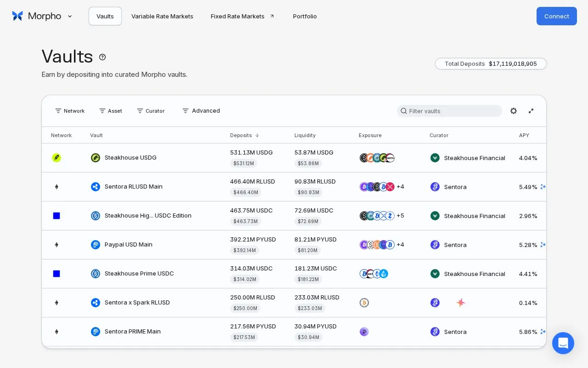Click the help icon beside Vaults heading
Image resolution: width=588 pixels, height=368 pixels.
coord(102,57)
